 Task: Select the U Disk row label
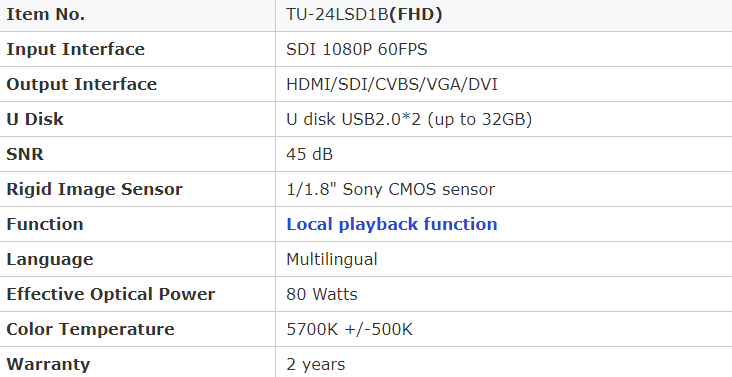(35, 119)
